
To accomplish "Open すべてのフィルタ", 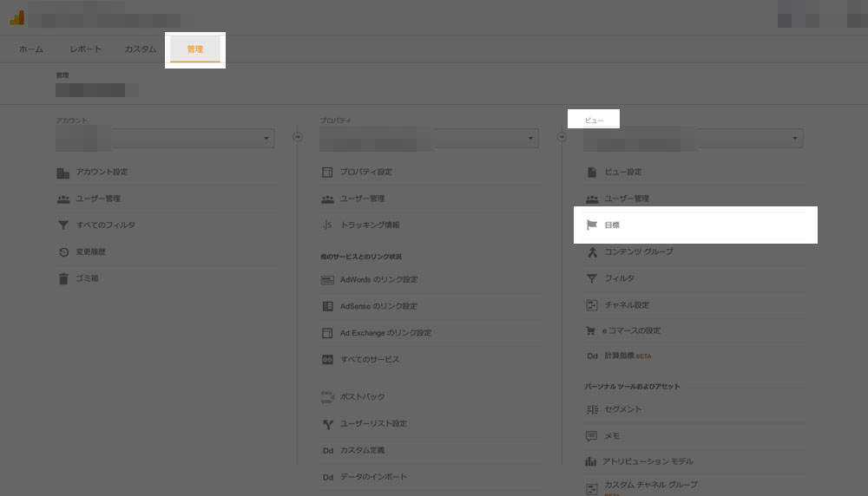I will (x=106, y=225).
